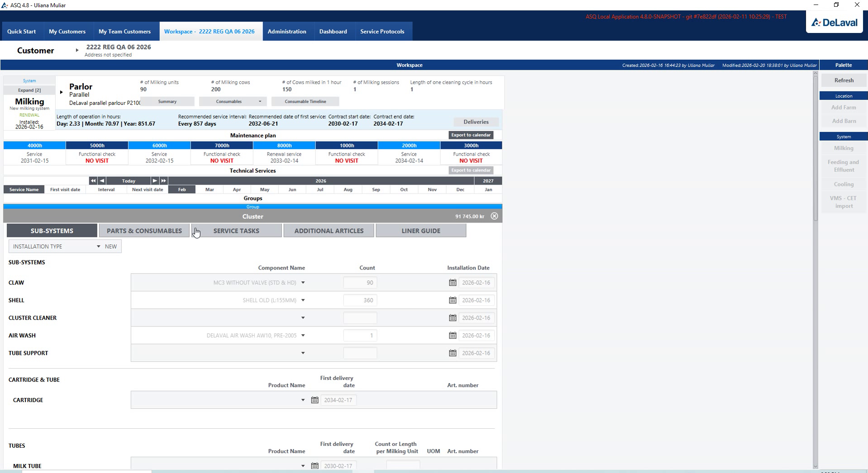The image size is (868, 473).
Task: Click Expand [2] under System
Action: click(29, 90)
